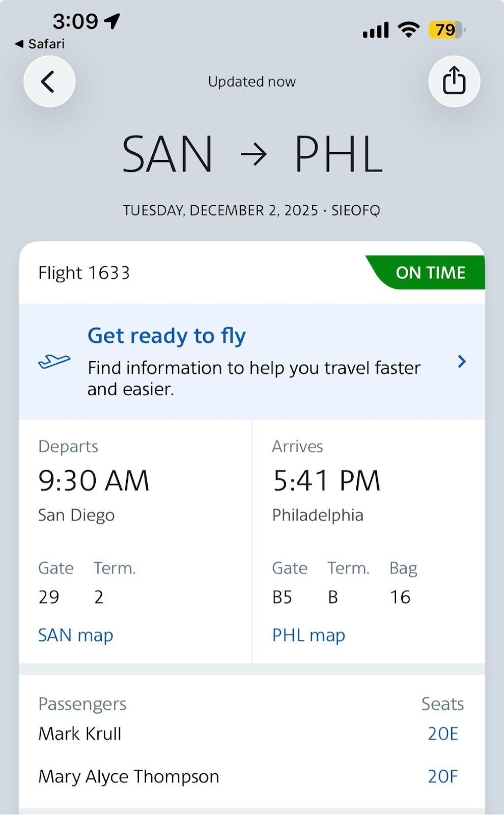Tap the cellular signal bars icon
Screen dimensions: 504x815
click(376, 31)
